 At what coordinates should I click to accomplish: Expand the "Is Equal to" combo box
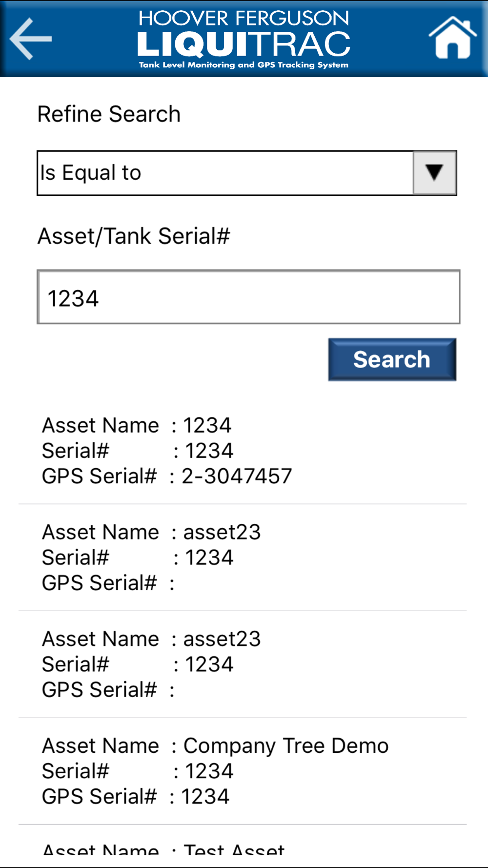(x=225, y=173)
